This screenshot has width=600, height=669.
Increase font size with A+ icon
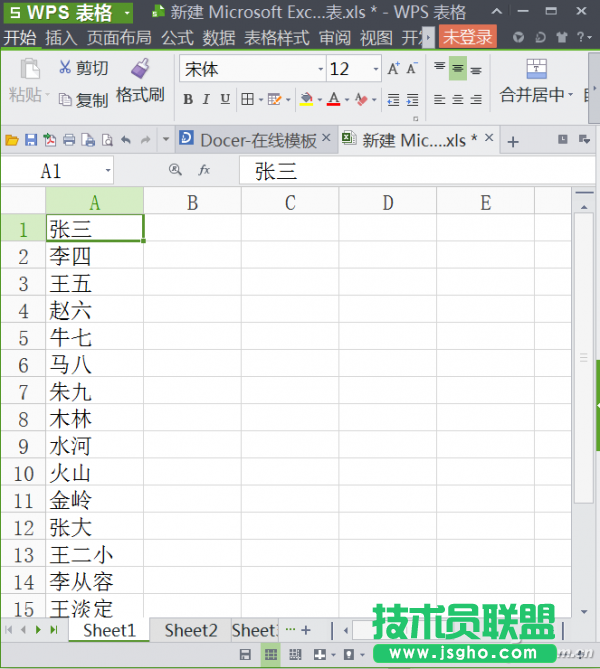(393, 68)
